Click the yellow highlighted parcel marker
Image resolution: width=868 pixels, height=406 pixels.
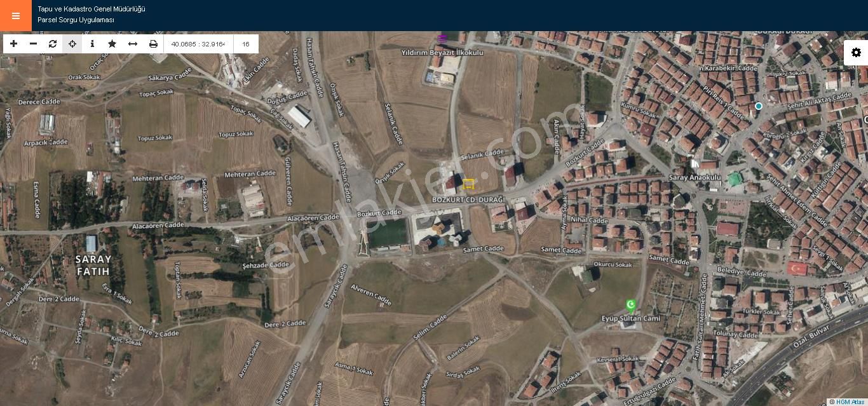click(x=468, y=184)
